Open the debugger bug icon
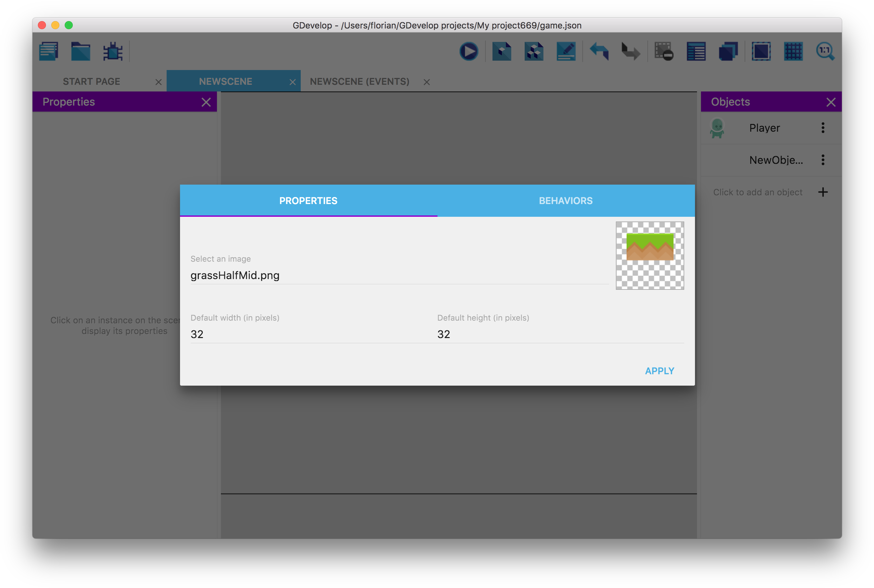874x588 pixels. pos(113,51)
